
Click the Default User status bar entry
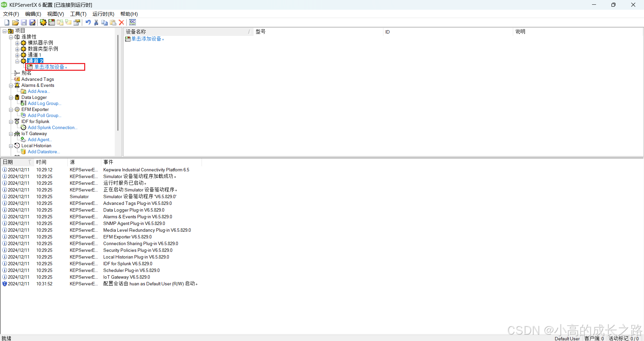pyautogui.click(x=567, y=338)
